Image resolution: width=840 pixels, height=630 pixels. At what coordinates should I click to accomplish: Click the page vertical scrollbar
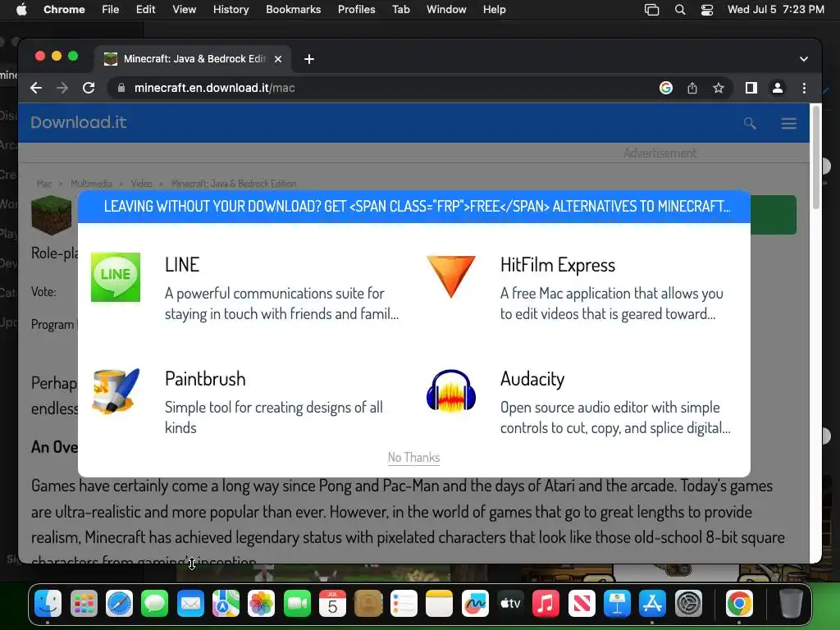[816, 157]
